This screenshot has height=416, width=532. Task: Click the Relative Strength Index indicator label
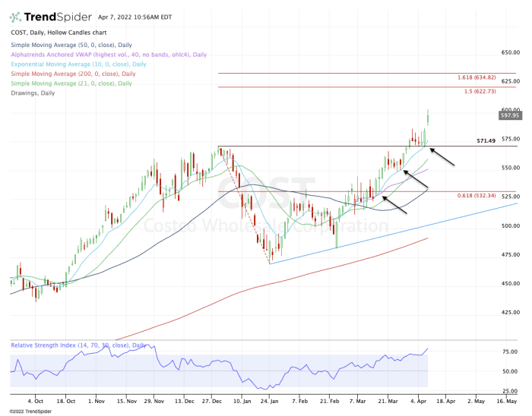[x=79, y=345]
